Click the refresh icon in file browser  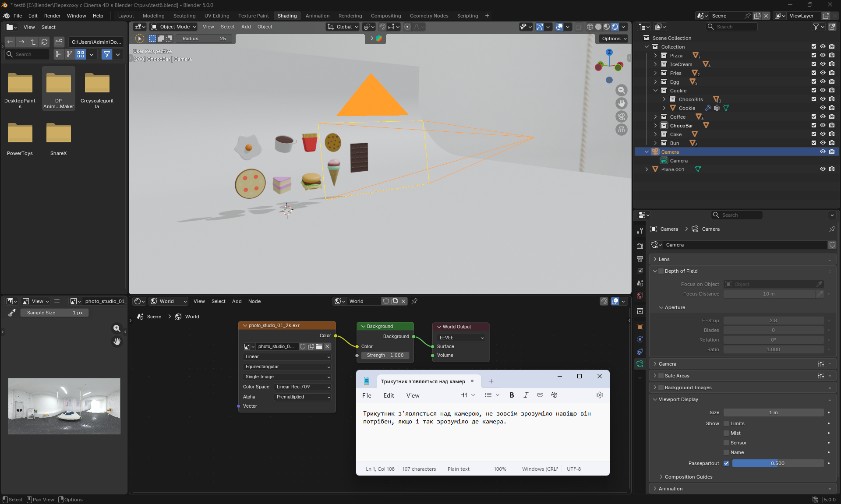click(44, 42)
